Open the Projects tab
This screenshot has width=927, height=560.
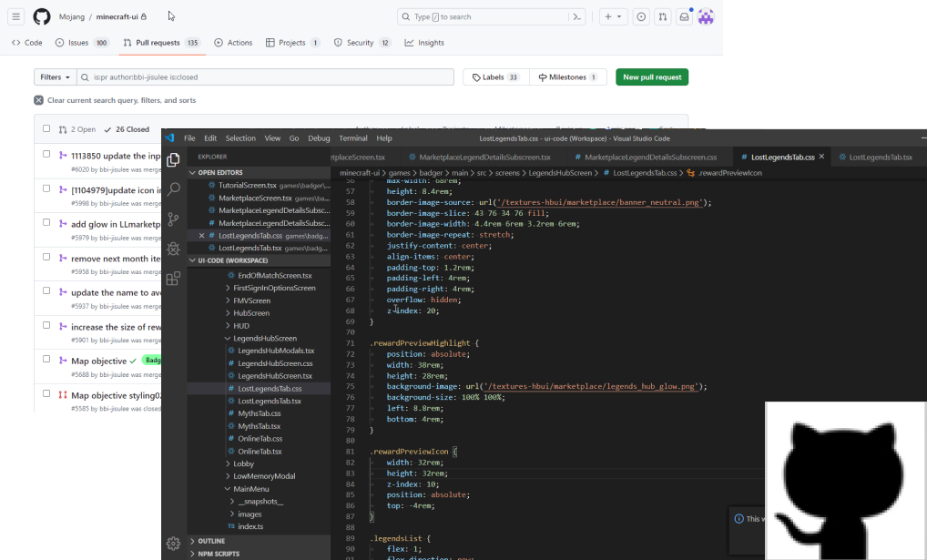pyautogui.click(x=292, y=43)
